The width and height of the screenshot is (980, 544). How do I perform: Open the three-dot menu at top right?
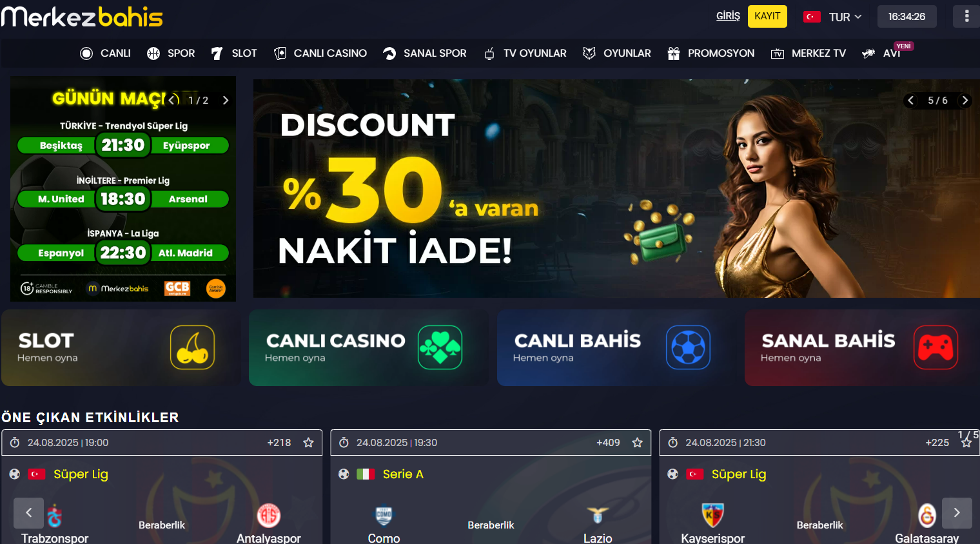point(966,16)
